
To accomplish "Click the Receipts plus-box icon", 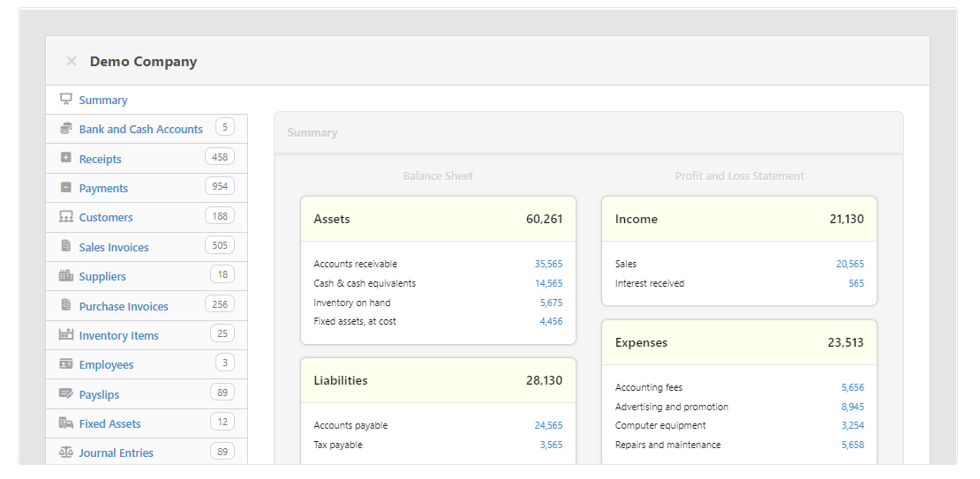I will click(x=66, y=158).
